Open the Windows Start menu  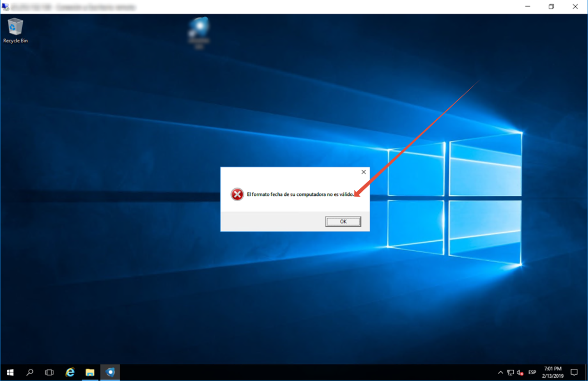click(x=10, y=372)
